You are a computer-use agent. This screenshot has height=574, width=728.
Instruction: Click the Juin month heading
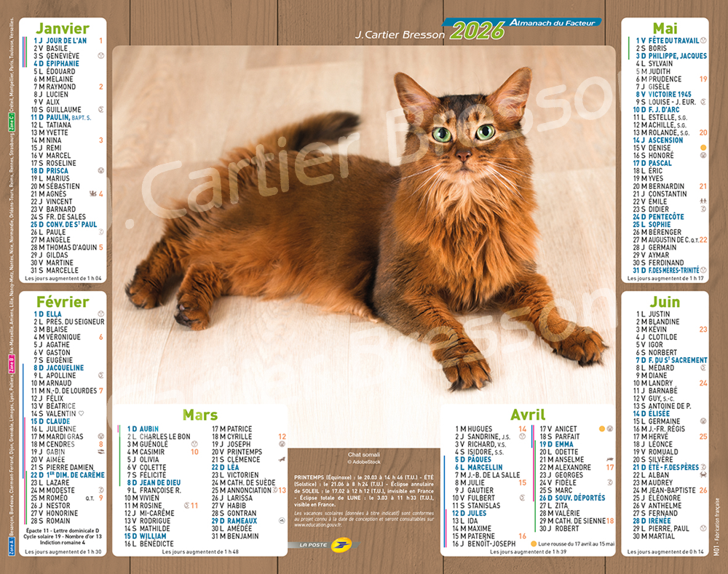tap(665, 302)
